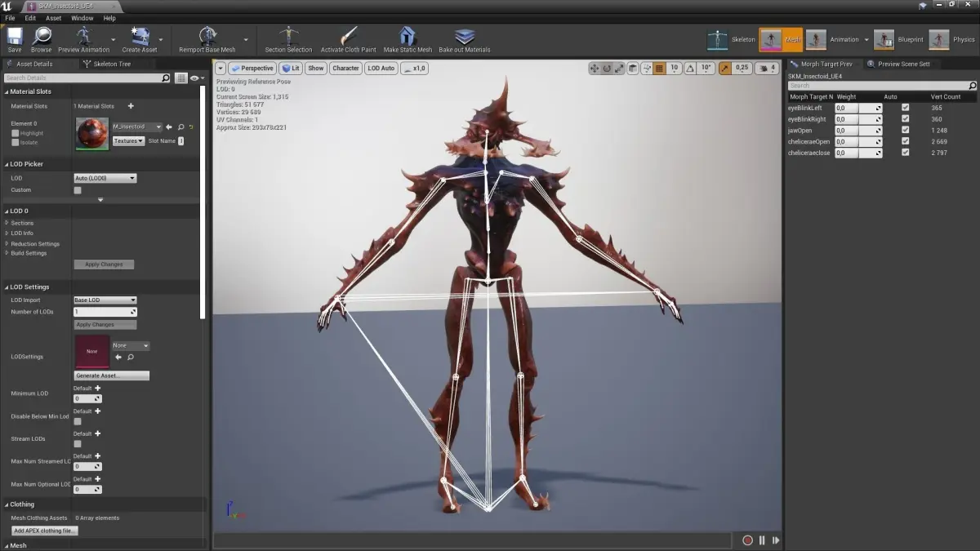This screenshot has height=551, width=980.
Task: Reset M_Insectoid material slot to default
Action: [191, 127]
